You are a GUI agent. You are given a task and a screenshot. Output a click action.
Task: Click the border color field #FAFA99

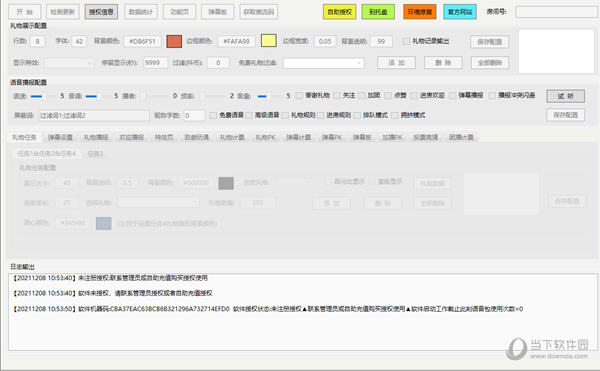[x=236, y=41]
